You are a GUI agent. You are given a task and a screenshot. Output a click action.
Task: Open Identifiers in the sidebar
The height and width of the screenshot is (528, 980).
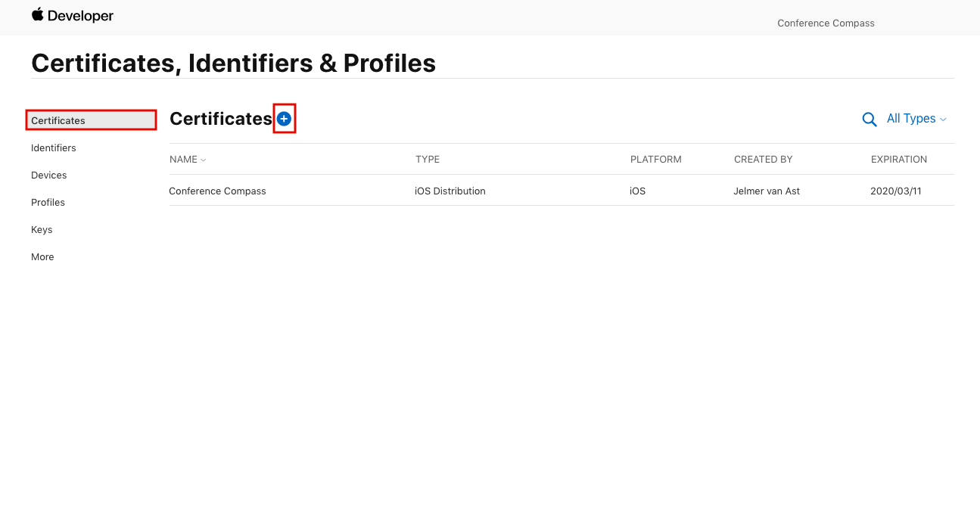pos(54,148)
